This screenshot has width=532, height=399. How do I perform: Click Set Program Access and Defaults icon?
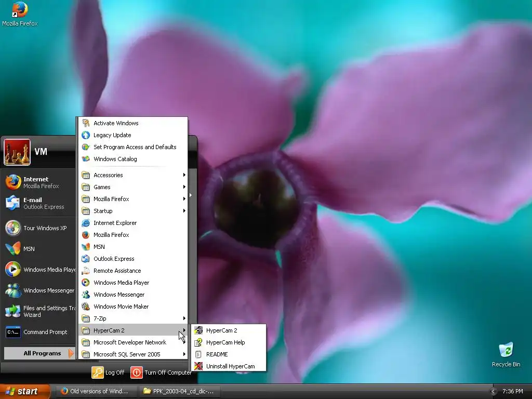86,147
